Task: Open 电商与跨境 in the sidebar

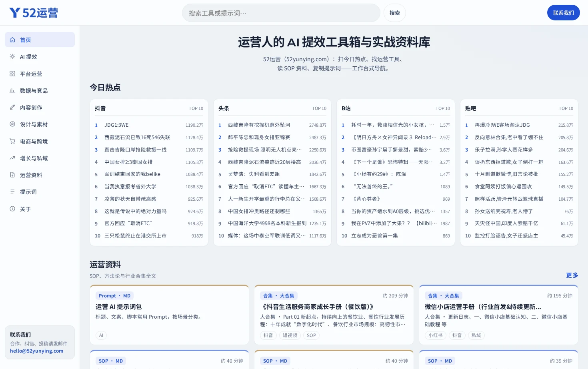Action: (40, 142)
